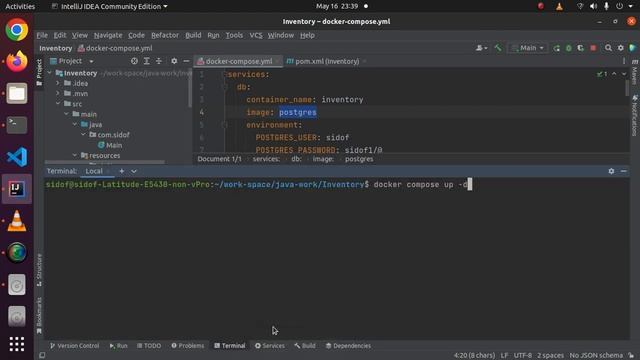Open the Terminal app in dock

(x=17, y=125)
